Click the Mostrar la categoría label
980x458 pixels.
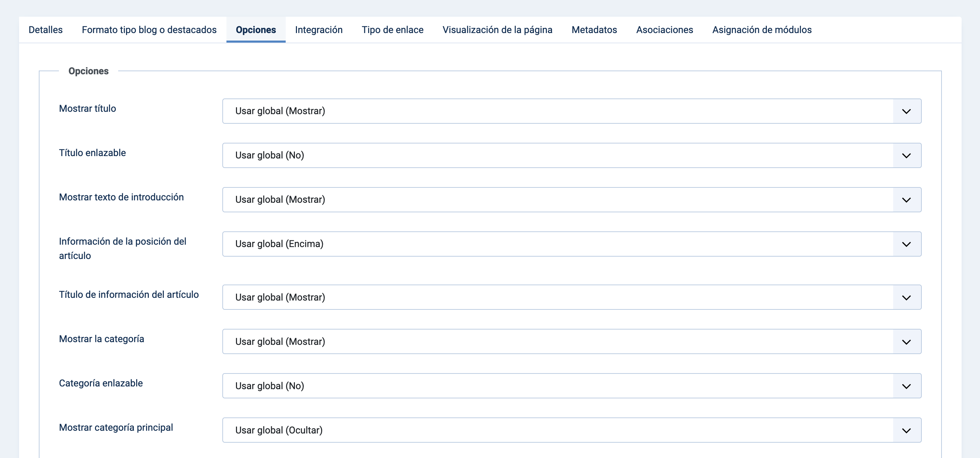pyautogui.click(x=101, y=339)
